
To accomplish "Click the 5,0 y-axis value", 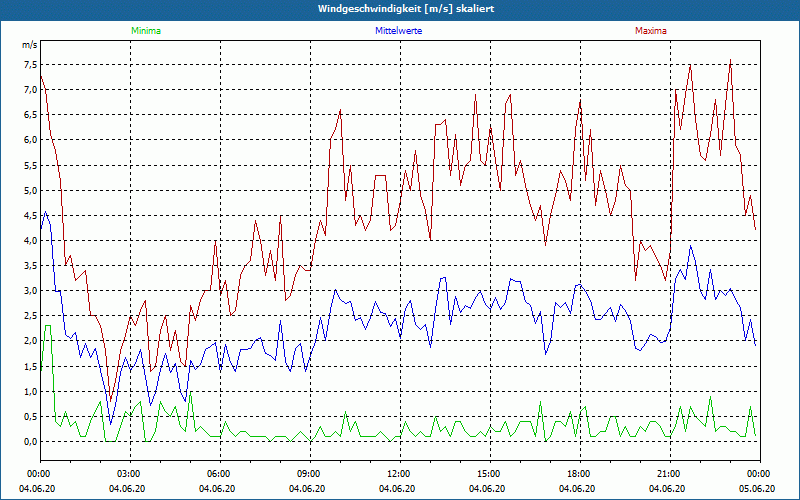I will pos(30,190).
